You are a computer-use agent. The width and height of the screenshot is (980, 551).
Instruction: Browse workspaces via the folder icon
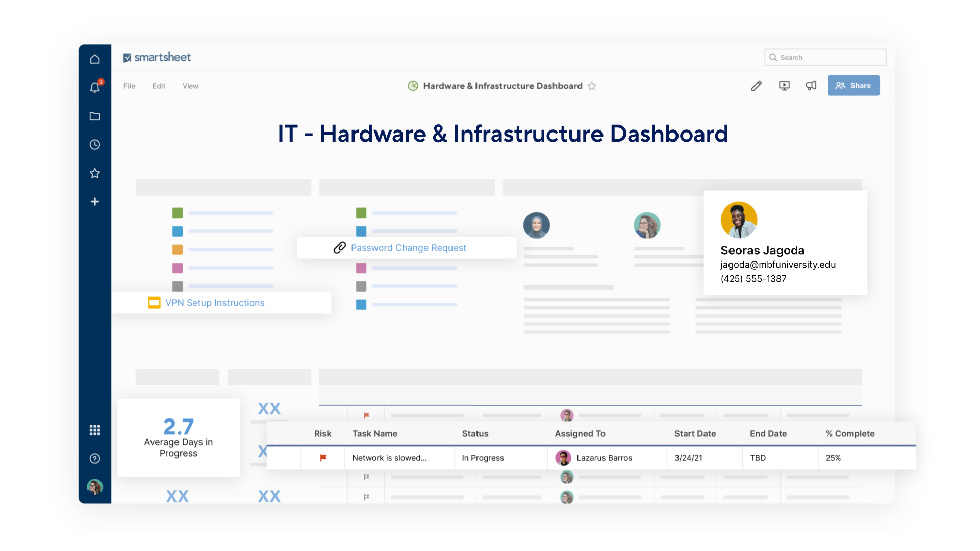[x=95, y=116]
